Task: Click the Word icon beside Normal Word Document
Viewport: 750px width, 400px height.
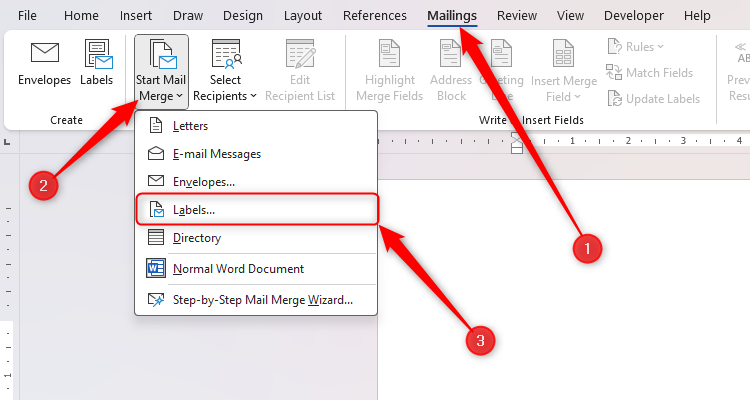Action: click(156, 268)
